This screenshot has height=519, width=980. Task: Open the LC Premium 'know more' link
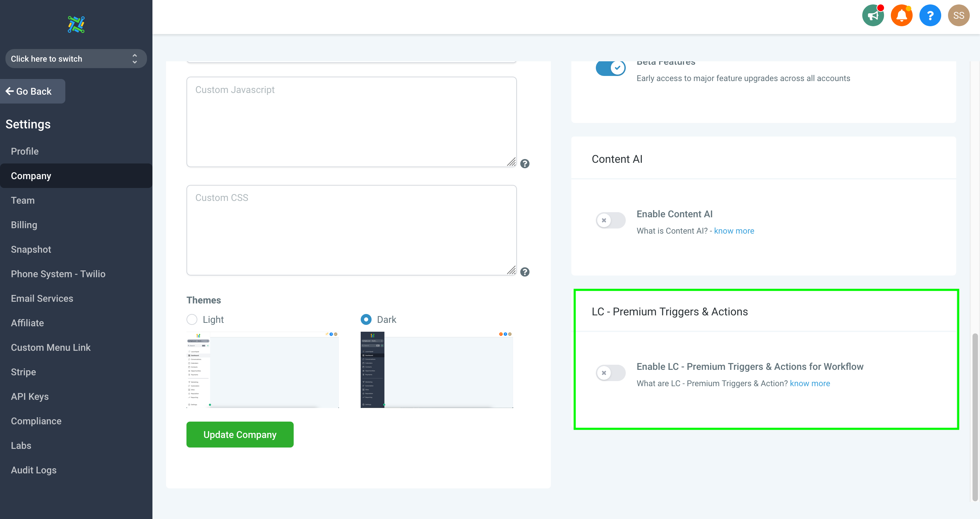pyautogui.click(x=810, y=383)
